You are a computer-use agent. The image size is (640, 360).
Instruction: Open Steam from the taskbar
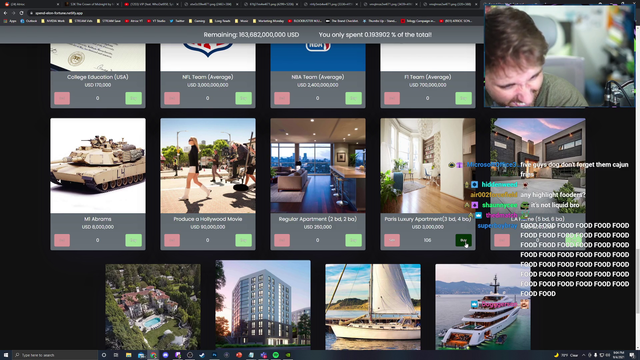tap(202, 355)
